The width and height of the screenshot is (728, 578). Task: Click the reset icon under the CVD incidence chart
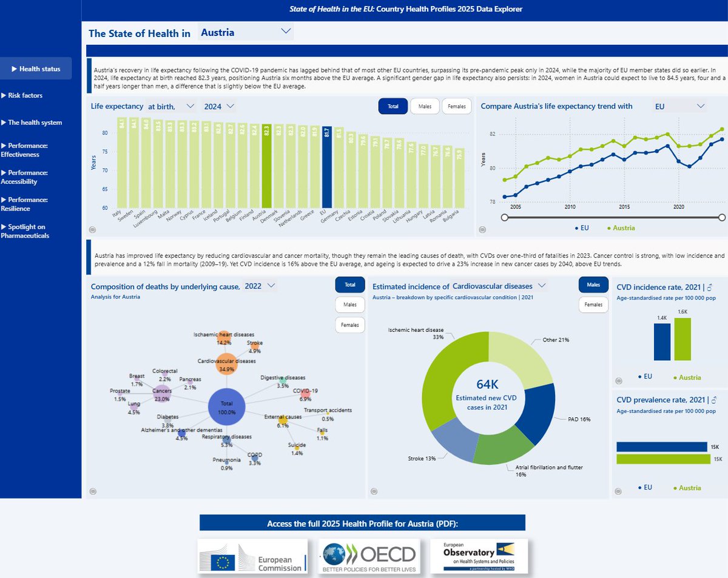pyautogui.click(x=618, y=380)
